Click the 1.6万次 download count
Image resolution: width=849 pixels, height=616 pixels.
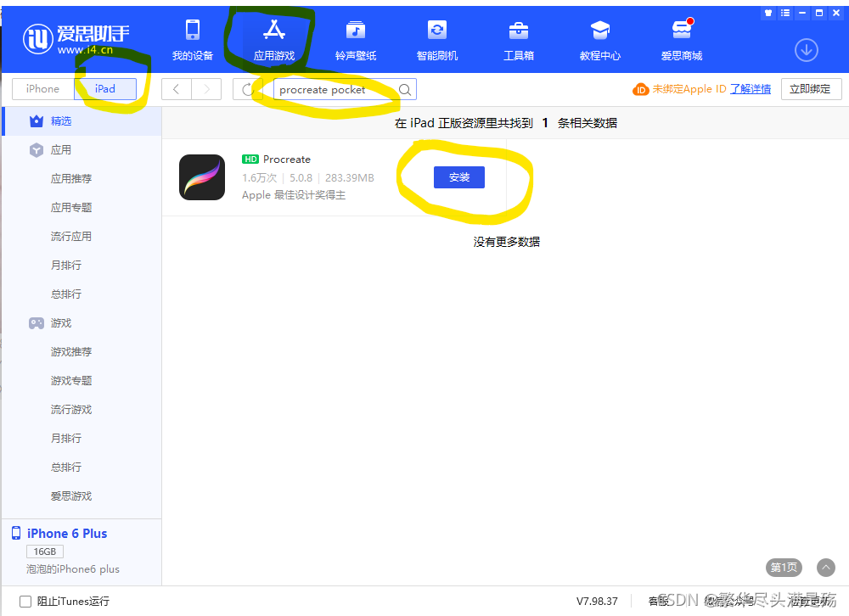[x=259, y=178]
